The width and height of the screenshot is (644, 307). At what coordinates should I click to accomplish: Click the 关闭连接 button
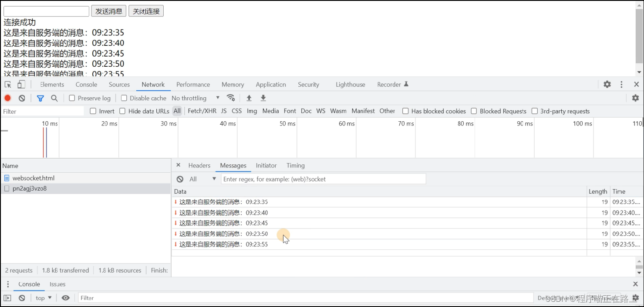(146, 11)
